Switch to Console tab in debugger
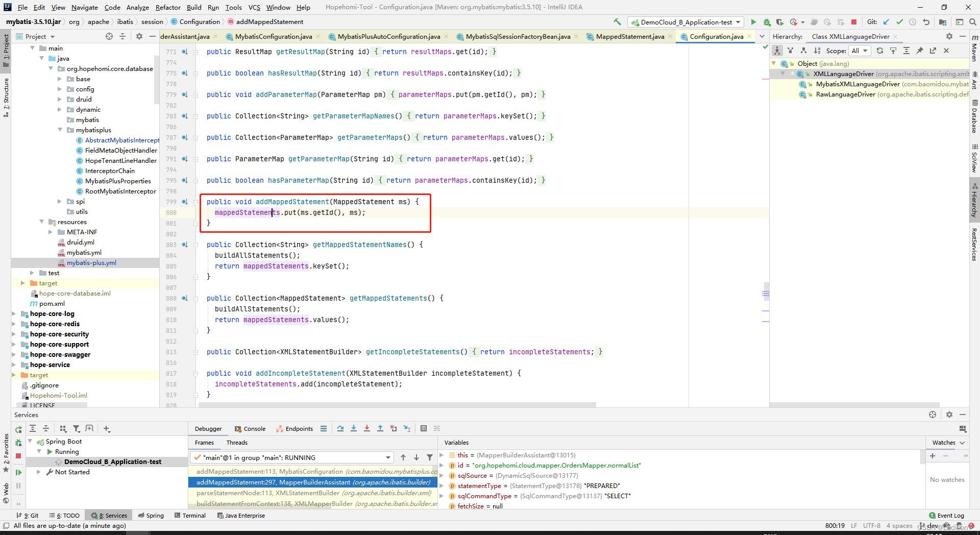This screenshot has height=535, width=980. (x=250, y=429)
